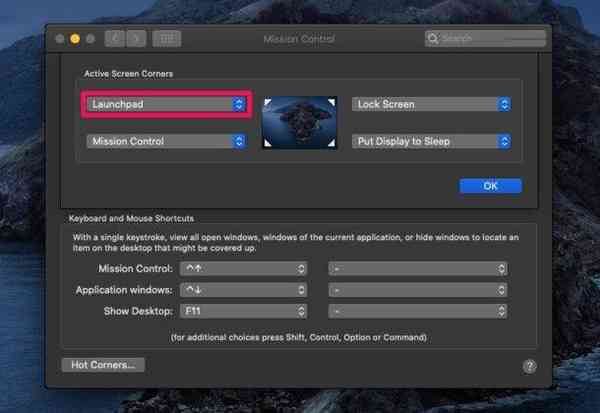Open the Lock Screen corner dropdown
Screen dimensions: 600x413
point(431,104)
